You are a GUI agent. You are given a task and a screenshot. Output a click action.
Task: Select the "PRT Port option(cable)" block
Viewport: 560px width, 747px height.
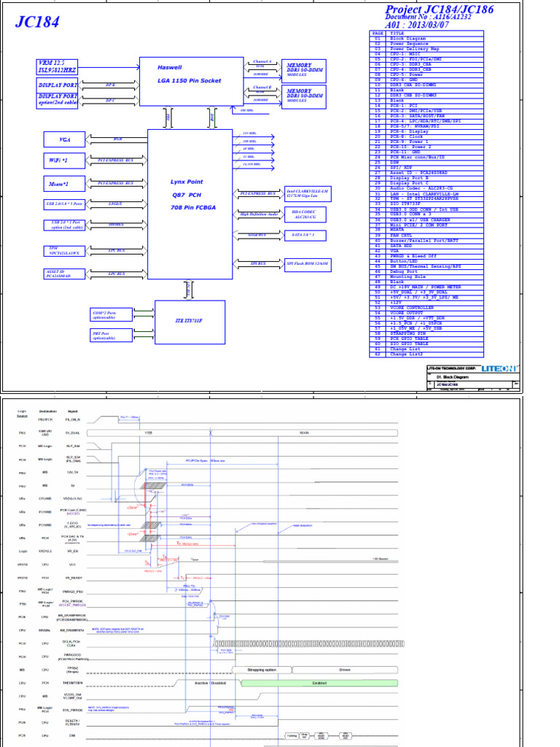click(111, 335)
